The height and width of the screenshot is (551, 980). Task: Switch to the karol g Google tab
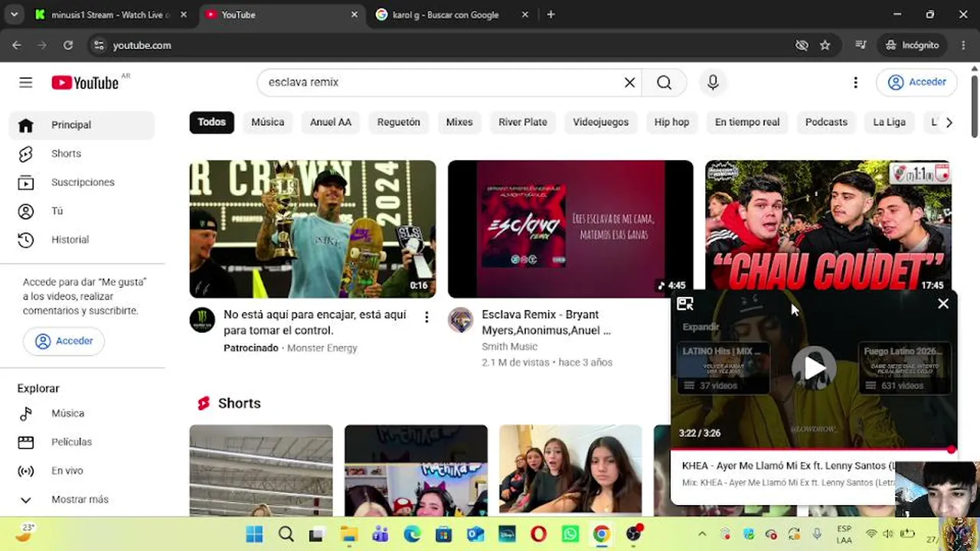click(x=453, y=15)
